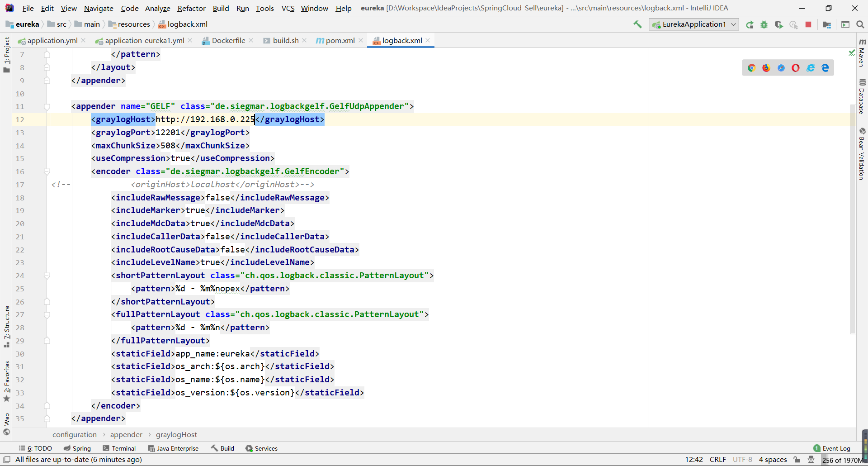868x466 pixels.
Task: Open the file in Edge browser
Action: [x=826, y=68]
